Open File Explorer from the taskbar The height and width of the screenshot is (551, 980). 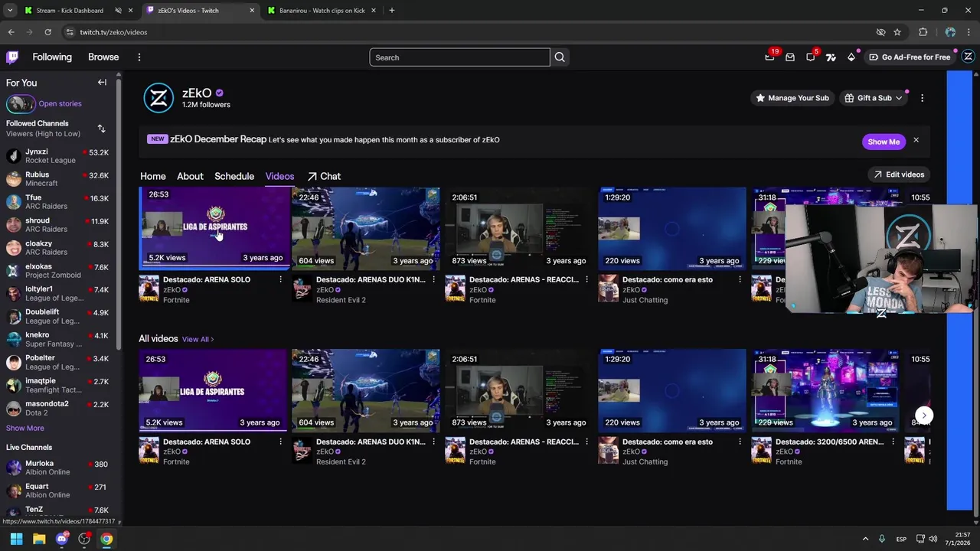coord(39,539)
